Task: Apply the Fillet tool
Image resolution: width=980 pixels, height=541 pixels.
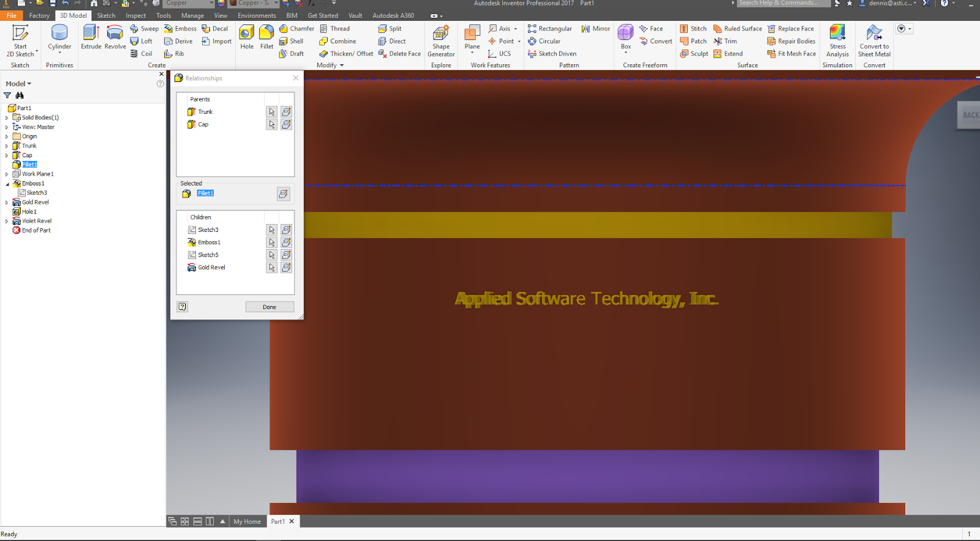Action: (267, 37)
